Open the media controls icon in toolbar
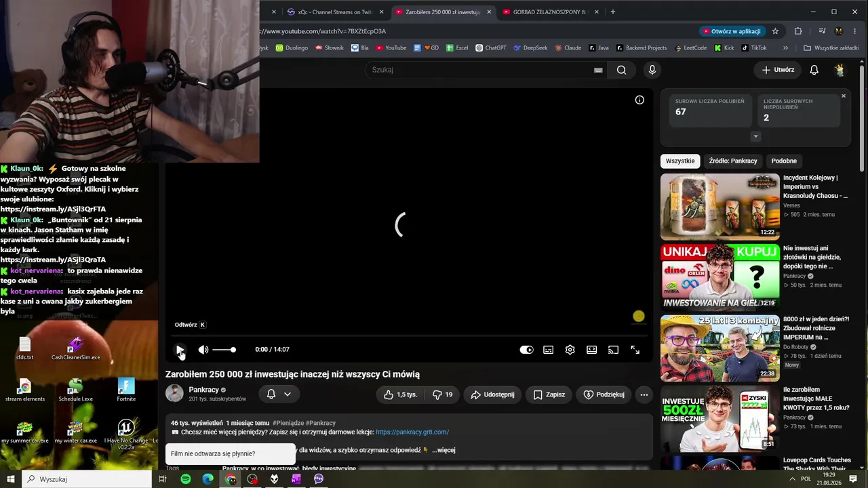868x488 pixels. [x=822, y=31]
